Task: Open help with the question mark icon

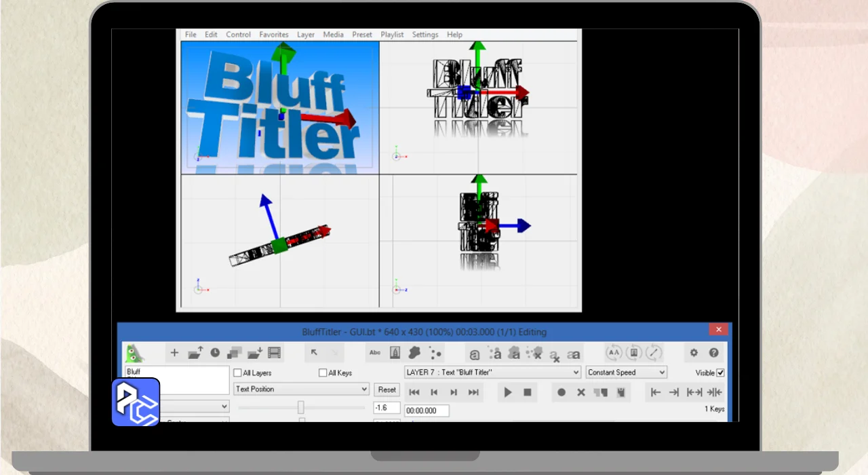Action: click(713, 353)
